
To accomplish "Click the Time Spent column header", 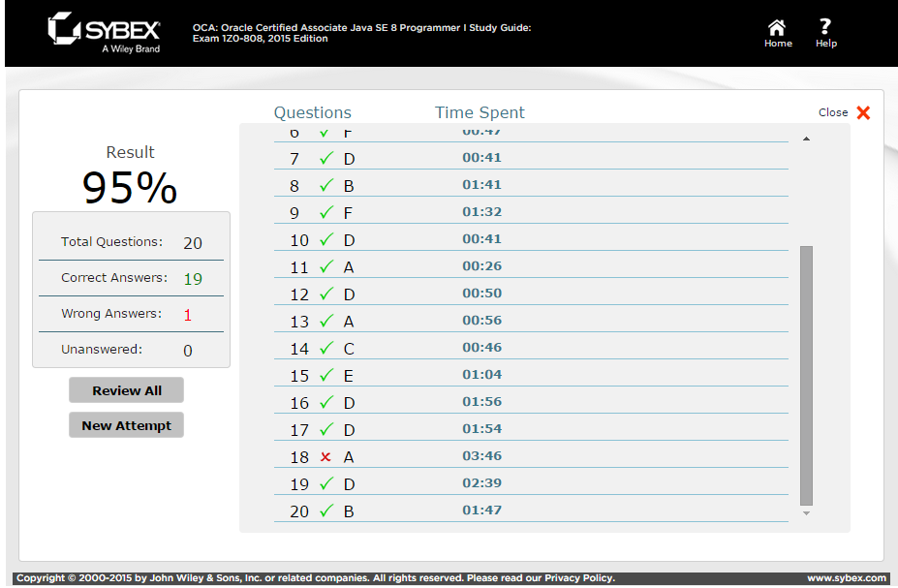I will coord(480,112).
